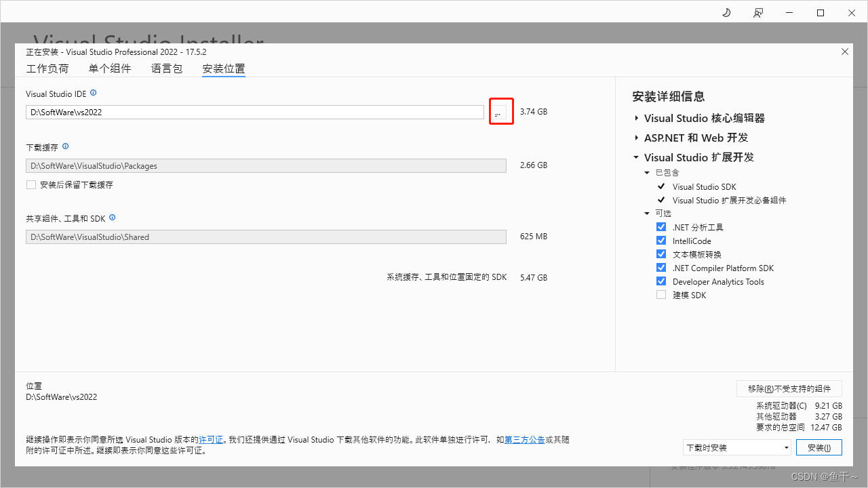Uncheck Developer Analytics Tools component
The image size is (868, 488).
tap(661, 281)
